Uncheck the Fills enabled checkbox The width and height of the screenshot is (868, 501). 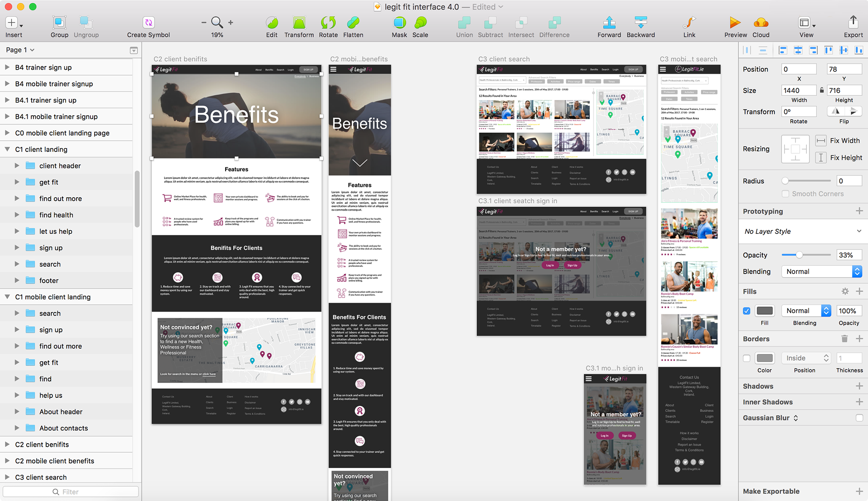point(746,311)
